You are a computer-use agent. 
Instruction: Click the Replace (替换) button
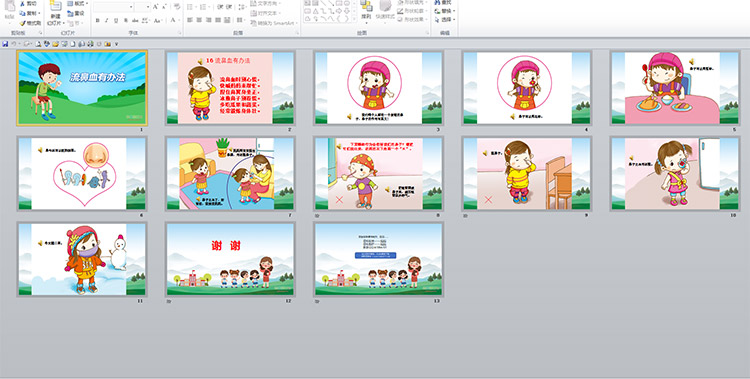tap(445, 11)
